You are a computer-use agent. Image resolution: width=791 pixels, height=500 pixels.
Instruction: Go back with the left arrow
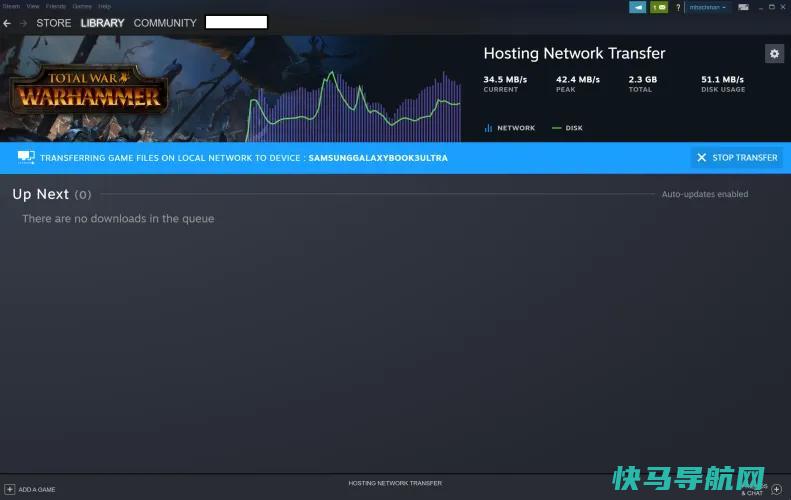[7, 23]
